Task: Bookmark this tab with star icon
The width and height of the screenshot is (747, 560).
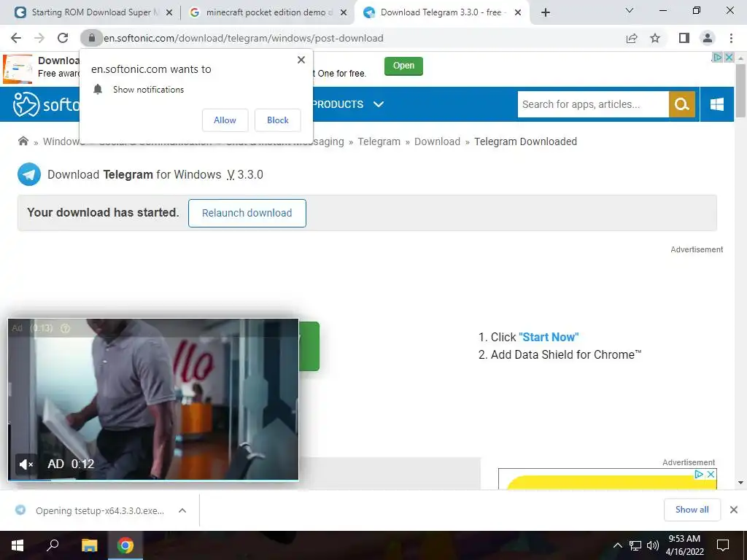Action: 655,38
